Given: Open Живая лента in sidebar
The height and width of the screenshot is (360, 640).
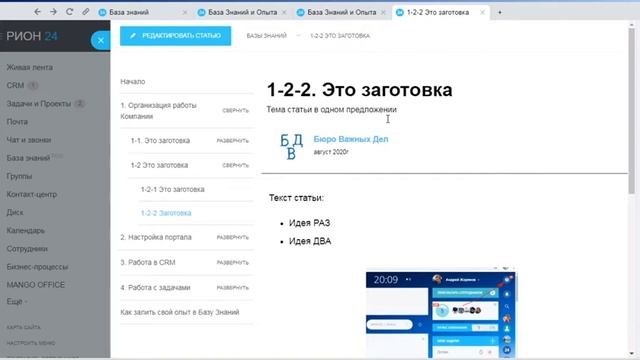Looking at the screenshot, I should coord(29,67).
